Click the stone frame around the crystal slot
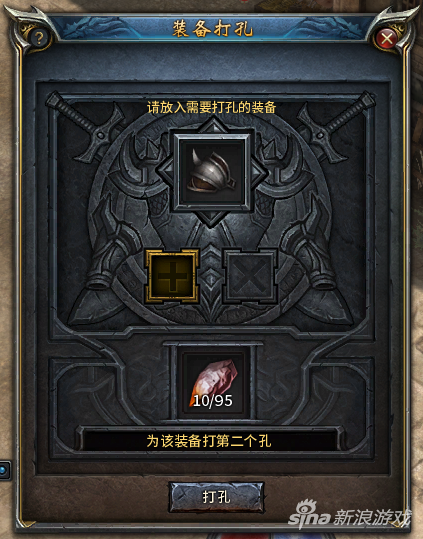The image size is (423, 539). pyautogui.click(x=213, y=383)
